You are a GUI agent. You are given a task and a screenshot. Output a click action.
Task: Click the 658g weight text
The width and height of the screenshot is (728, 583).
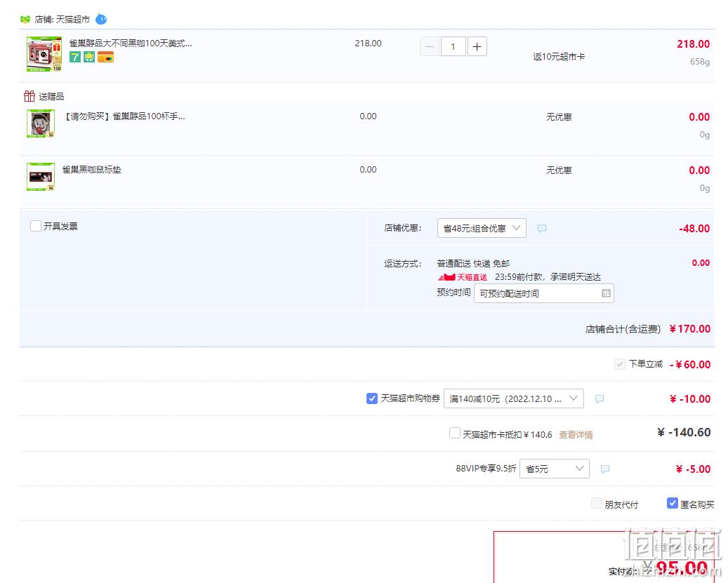[700, 62]
